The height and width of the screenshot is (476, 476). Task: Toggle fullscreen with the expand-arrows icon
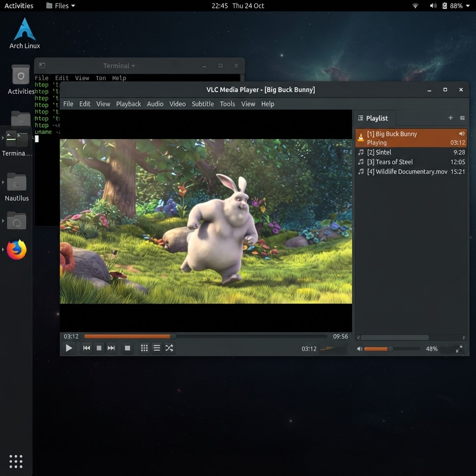[459, 349]
